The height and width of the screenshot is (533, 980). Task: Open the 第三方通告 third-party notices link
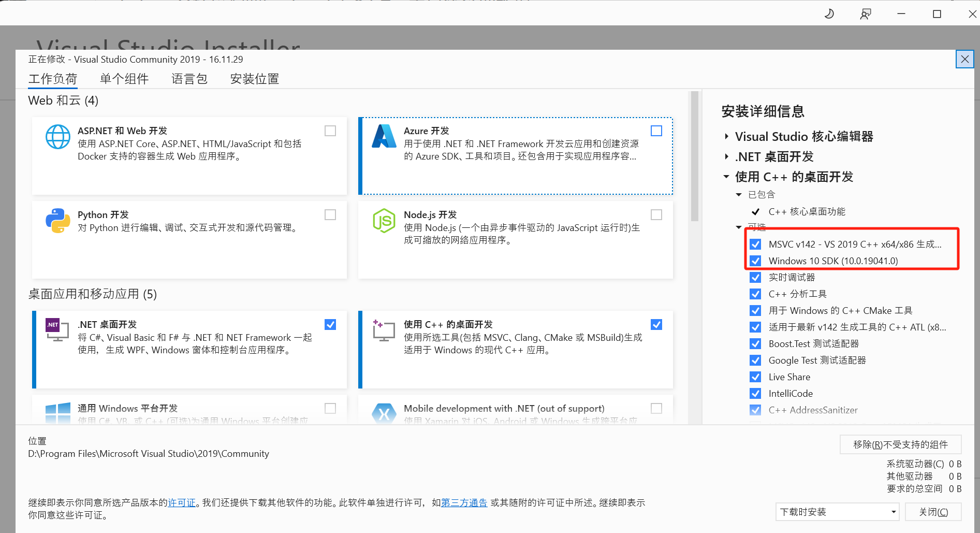point(464,502)
